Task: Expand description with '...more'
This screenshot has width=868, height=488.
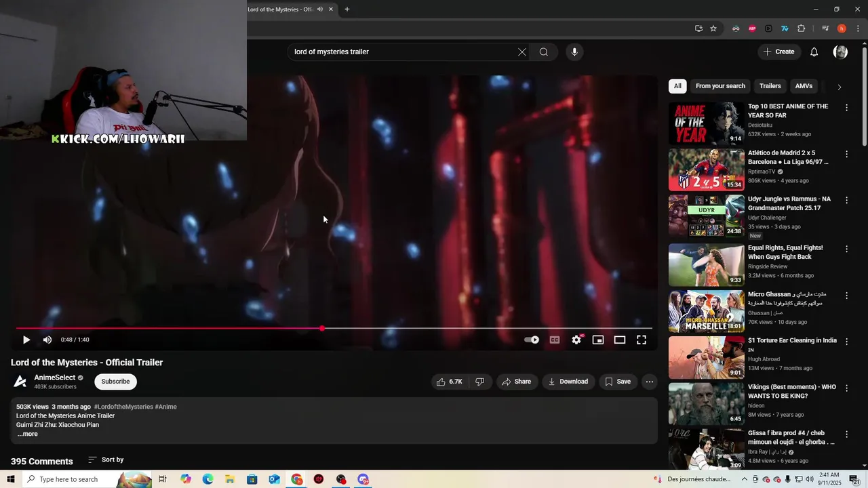Action: [28, 434]
